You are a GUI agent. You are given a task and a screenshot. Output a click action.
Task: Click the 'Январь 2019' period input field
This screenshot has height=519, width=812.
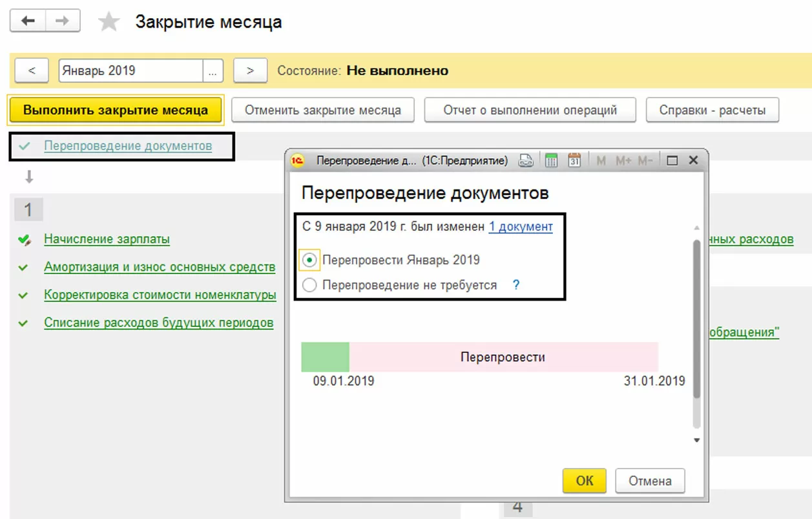tap(131, 71)
